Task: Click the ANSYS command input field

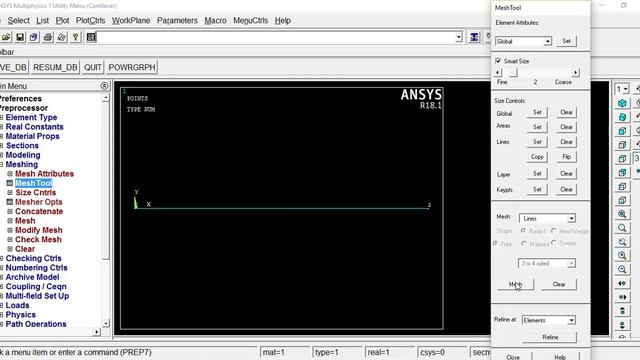Action: (276, 38)
